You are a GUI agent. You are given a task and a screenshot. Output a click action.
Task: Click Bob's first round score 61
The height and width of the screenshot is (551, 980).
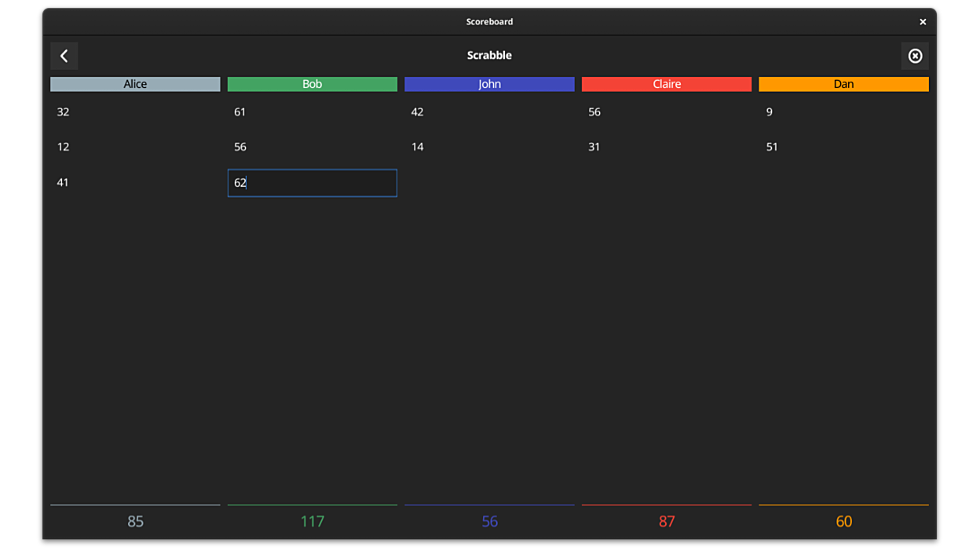[x=240, y=112]
